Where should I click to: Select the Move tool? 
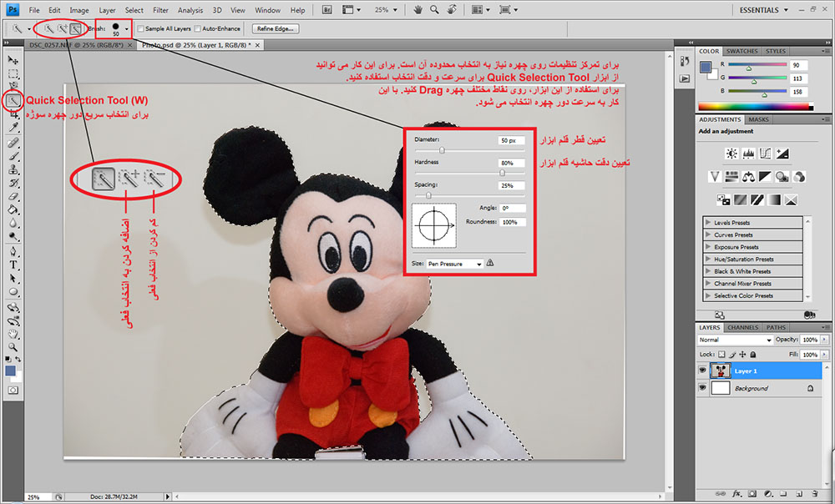13,60
